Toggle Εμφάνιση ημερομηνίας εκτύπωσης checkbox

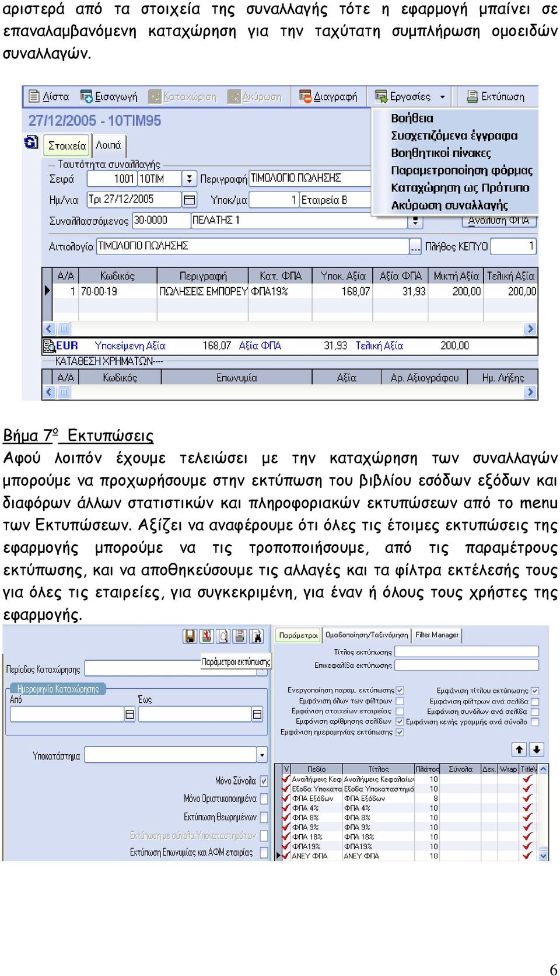coord(400,732)
